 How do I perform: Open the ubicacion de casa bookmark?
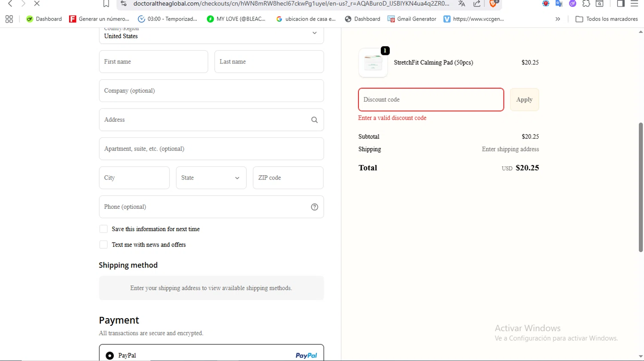click(306, 19)
